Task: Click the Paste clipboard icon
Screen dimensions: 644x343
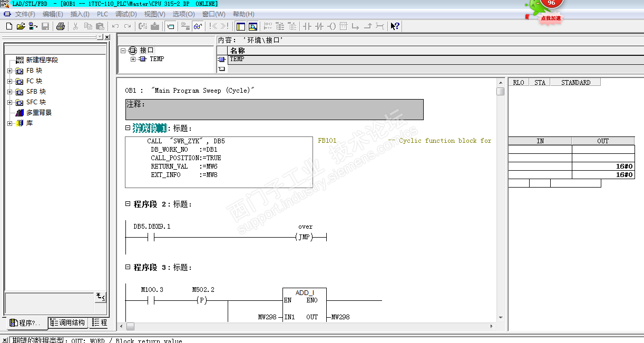Action: pyautogui.click(x=100, y=26)
